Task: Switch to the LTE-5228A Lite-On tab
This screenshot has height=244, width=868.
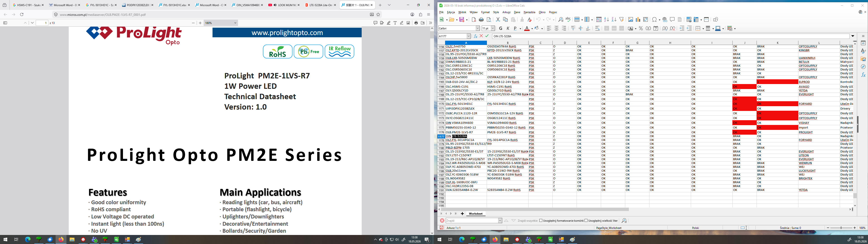Action: pyautogui.click(x=320, y=5)
